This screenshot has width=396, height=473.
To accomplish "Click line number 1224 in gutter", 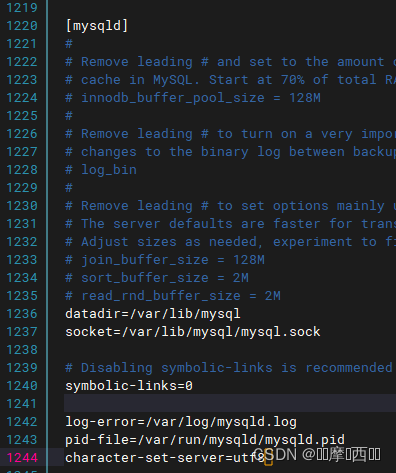I will coord(22,98).
